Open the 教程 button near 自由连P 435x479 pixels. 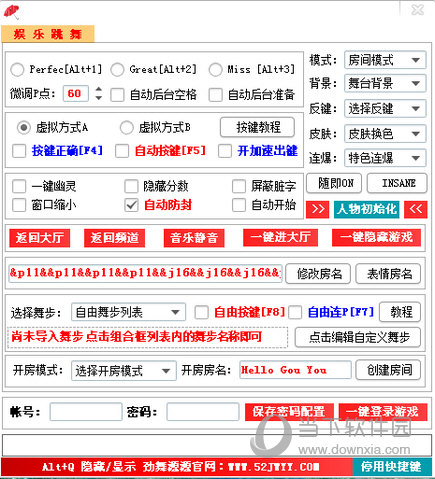tap(400, 312)
